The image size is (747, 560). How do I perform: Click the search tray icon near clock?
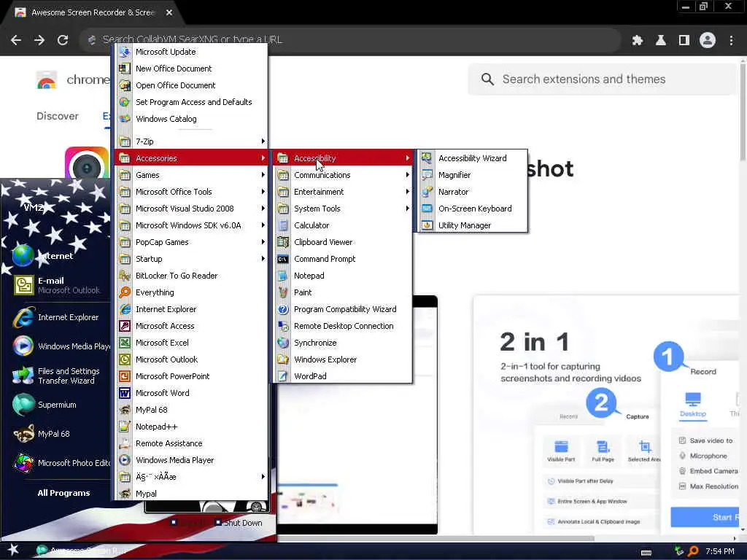(694, 551)
